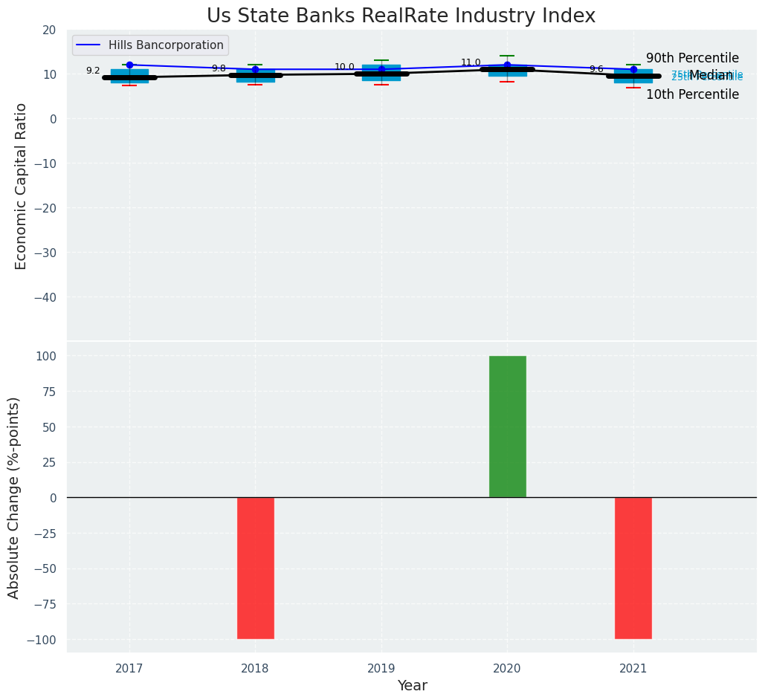Click the 9.2 median value label
Viewport: 765px width, 700px height.
point(93,71)
